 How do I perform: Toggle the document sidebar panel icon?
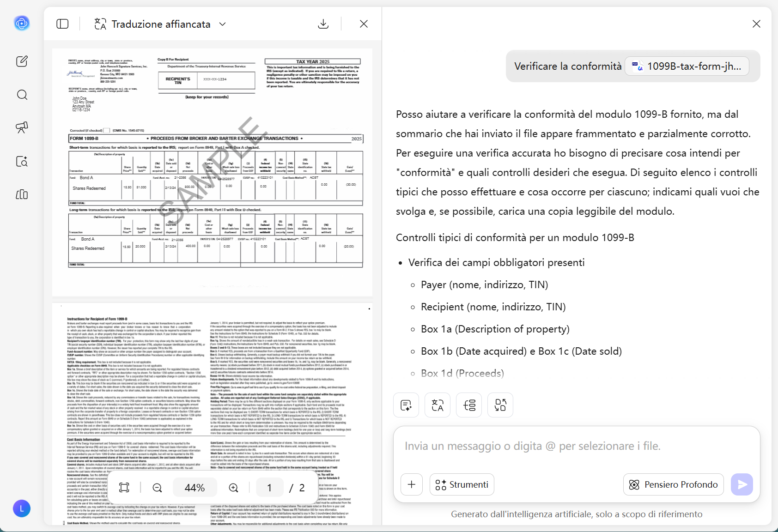tap(62, 24)
